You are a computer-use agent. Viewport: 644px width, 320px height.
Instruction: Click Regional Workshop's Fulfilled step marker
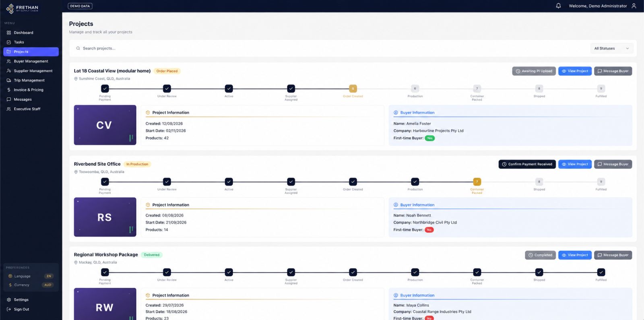(x=601, y=272)
